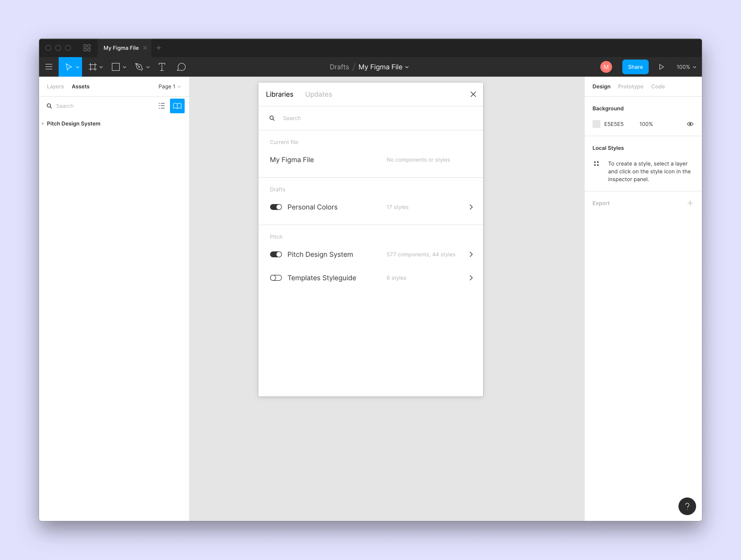The height and width of the screenshot is (560, 741).
Task: Go to Drafts breadcrumb
Action: [x=339, y=67]
